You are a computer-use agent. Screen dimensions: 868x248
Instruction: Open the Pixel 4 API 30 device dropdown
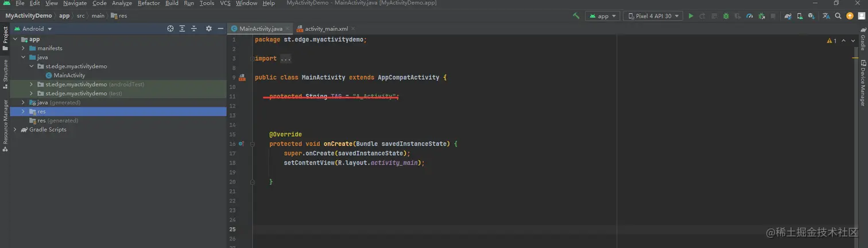click(x=653, y=16)
